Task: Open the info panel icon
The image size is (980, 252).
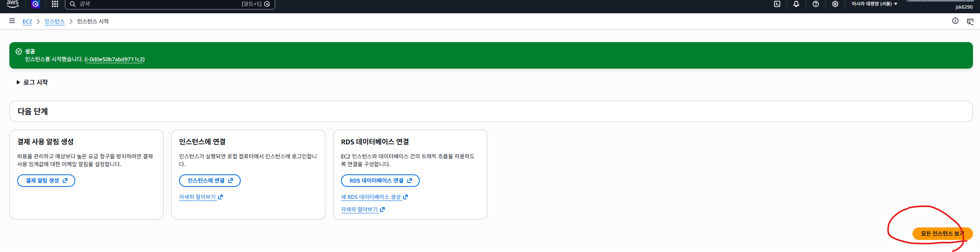Action: pos(955,21)
